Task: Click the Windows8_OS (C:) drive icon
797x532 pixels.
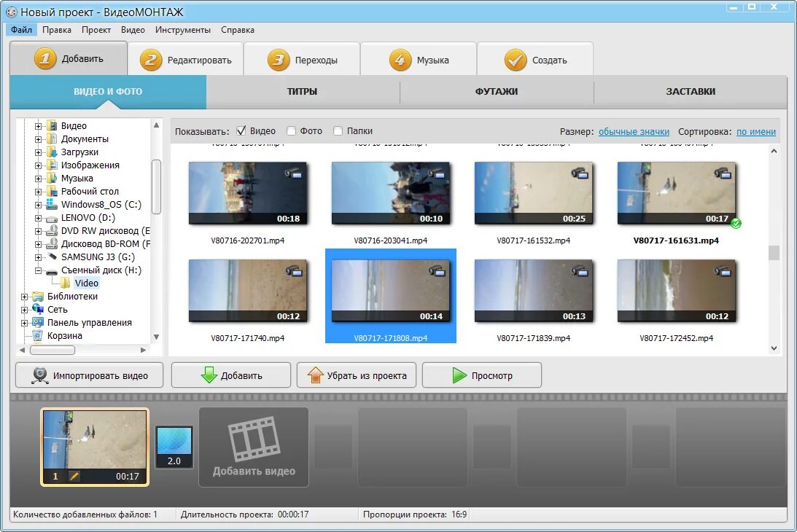Action: [52, 204]
